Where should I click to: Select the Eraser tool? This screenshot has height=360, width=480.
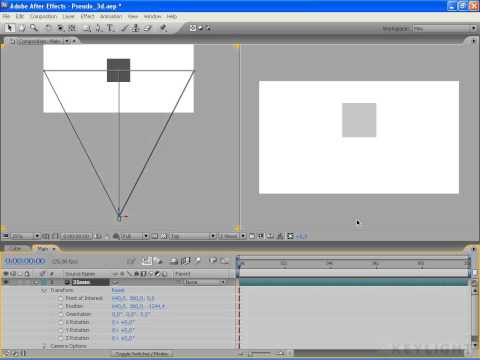148,28
